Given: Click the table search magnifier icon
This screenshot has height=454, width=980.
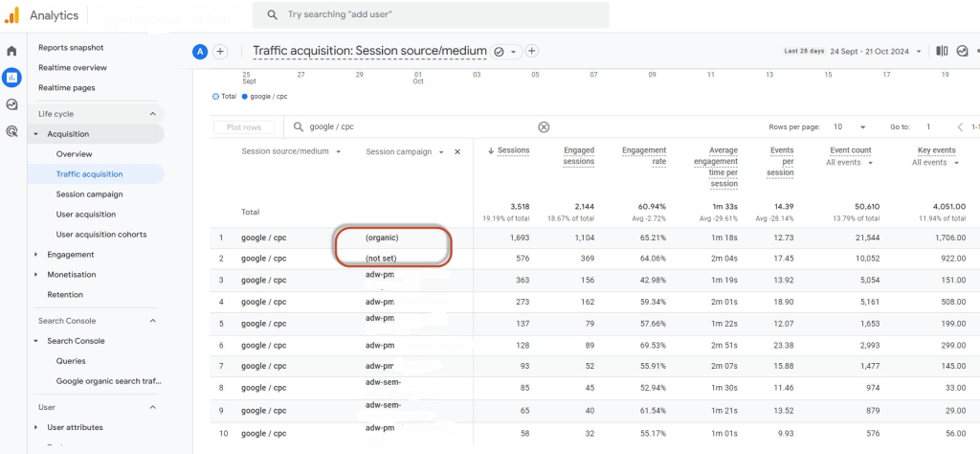Looking at the screenshot, I should [x=299, y=127].
